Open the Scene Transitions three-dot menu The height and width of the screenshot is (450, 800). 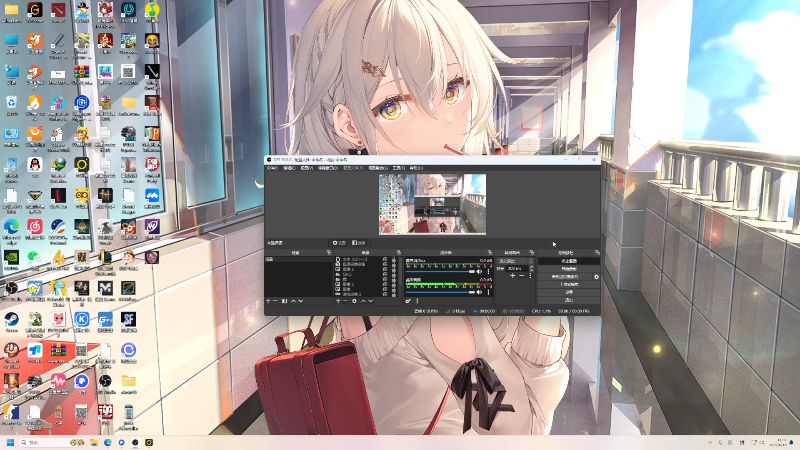click(530, 276)
